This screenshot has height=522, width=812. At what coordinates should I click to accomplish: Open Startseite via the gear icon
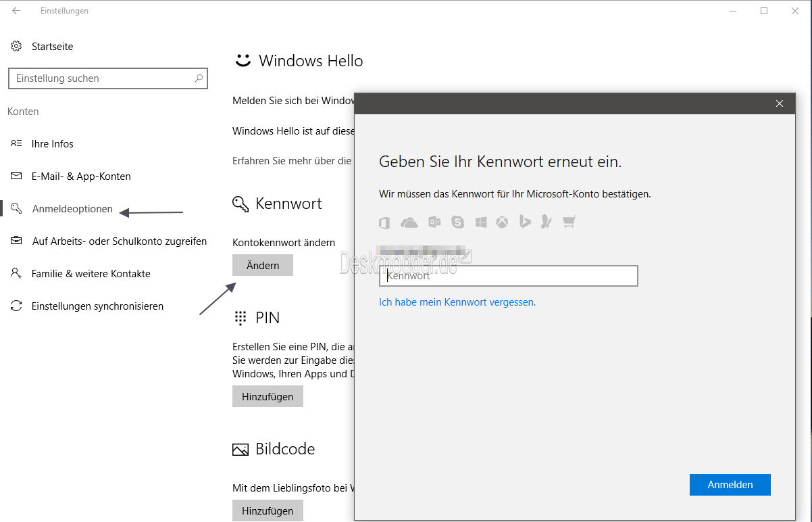[x=16, y=47]
